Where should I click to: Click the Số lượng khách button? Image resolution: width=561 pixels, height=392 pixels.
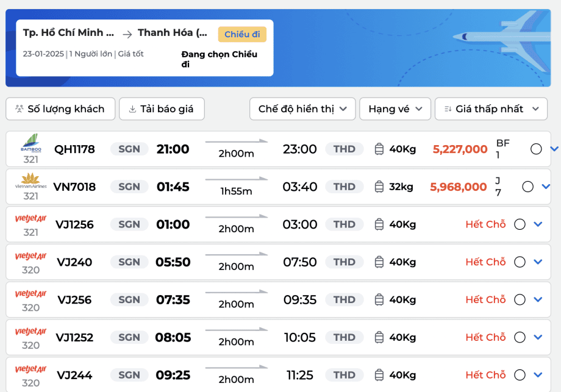pos(60,109)
